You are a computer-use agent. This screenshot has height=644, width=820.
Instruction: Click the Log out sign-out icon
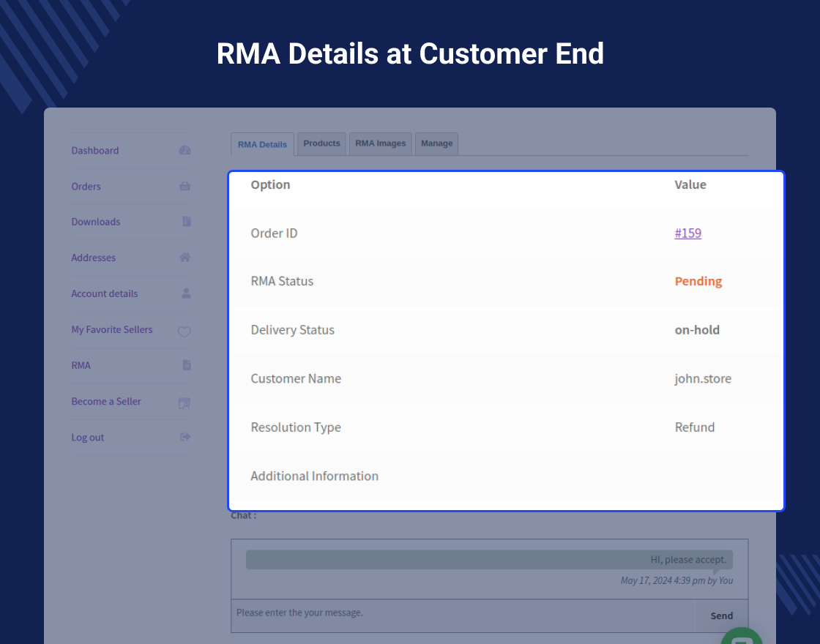184,437
